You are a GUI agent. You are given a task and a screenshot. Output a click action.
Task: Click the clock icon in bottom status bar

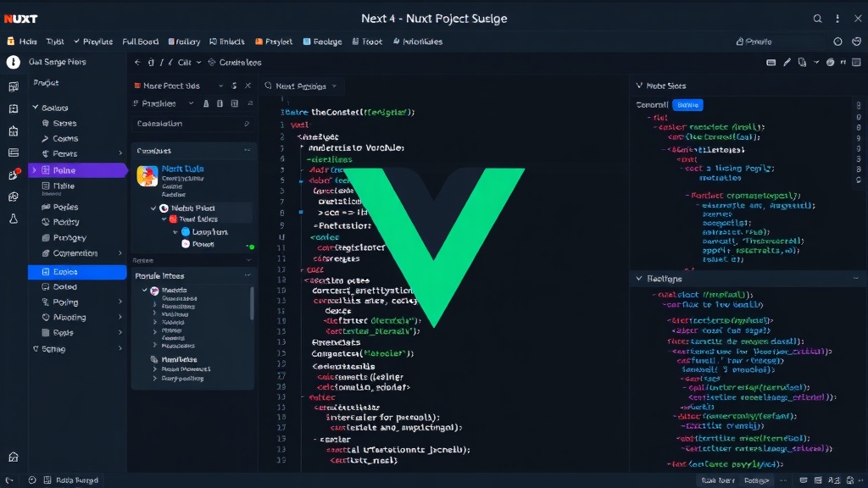[32, 480]
